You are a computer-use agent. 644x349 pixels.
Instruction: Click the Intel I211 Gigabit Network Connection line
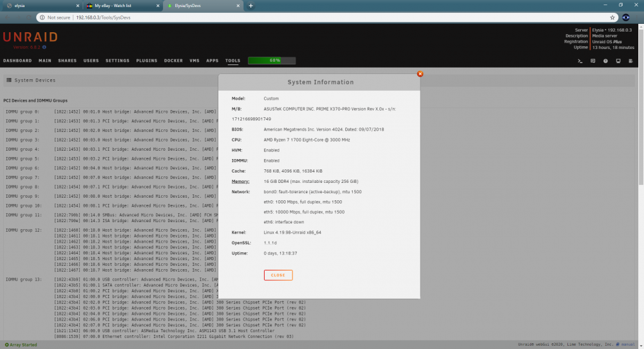click(x=174, y=337)
